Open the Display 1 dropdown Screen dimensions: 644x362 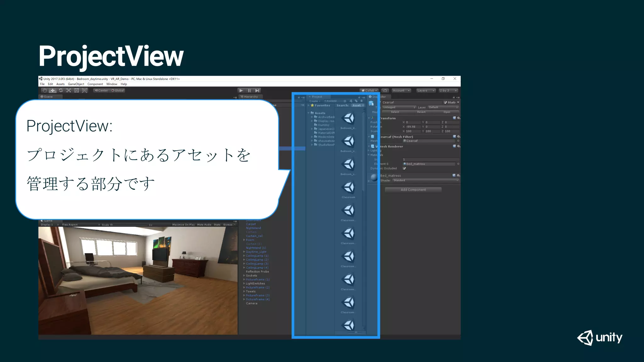point(50,225)
